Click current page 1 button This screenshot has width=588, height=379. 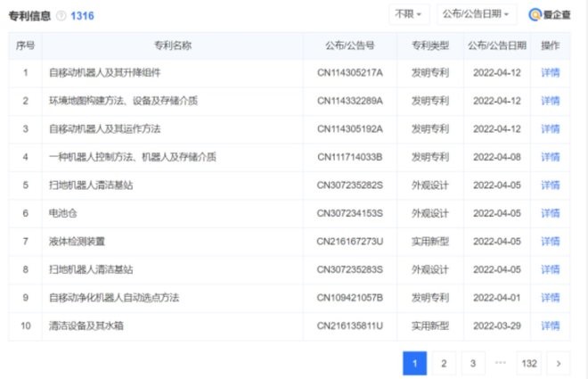(414, 363)
